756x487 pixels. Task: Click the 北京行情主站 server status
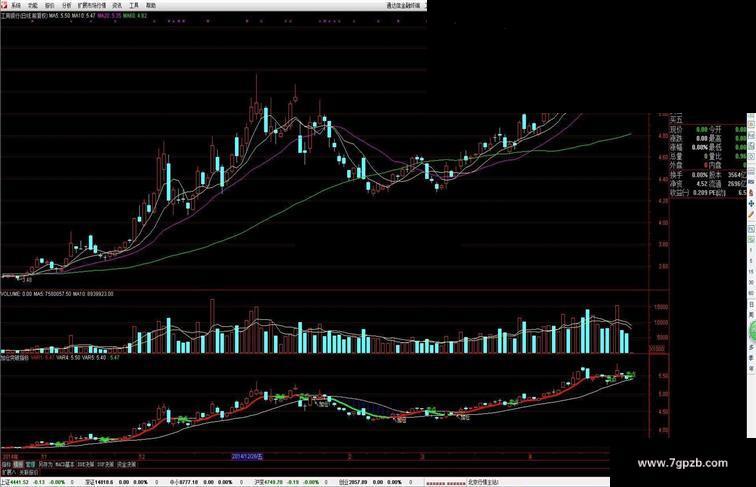(x=483, y=482)
